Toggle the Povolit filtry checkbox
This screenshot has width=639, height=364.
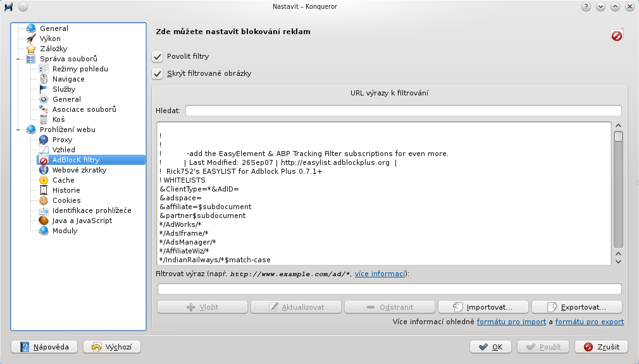(x=158, y=57)
